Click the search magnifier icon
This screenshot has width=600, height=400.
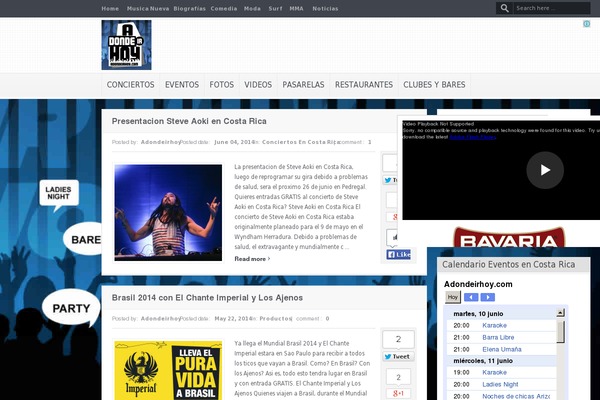[x=505, y=8]
